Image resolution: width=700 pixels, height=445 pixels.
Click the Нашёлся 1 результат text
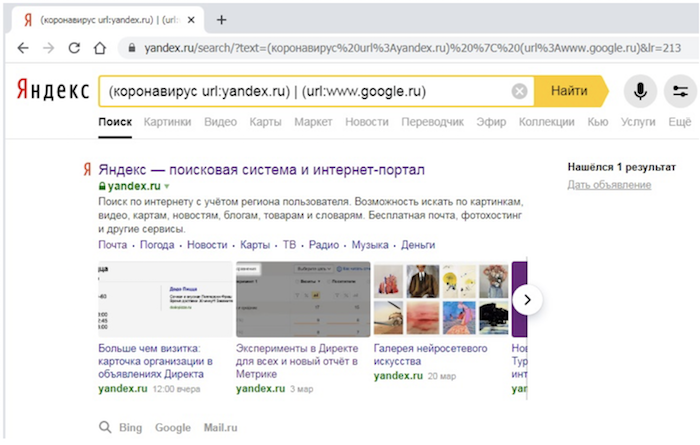pyautogui.click(x=621, y=167)
